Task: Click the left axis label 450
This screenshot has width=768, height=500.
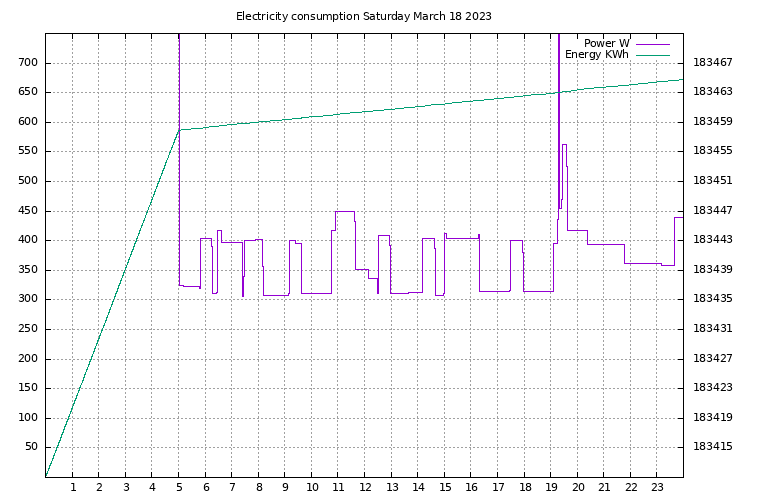Action: coord(28,211)
